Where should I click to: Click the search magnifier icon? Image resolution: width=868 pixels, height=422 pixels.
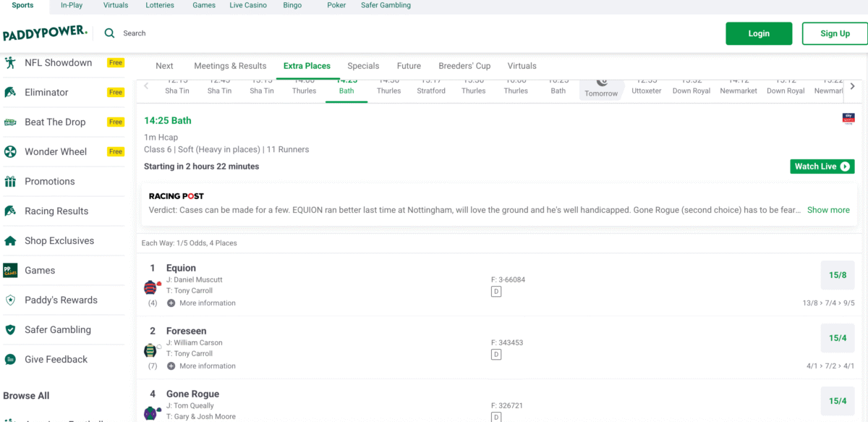(x=110, y=33)
